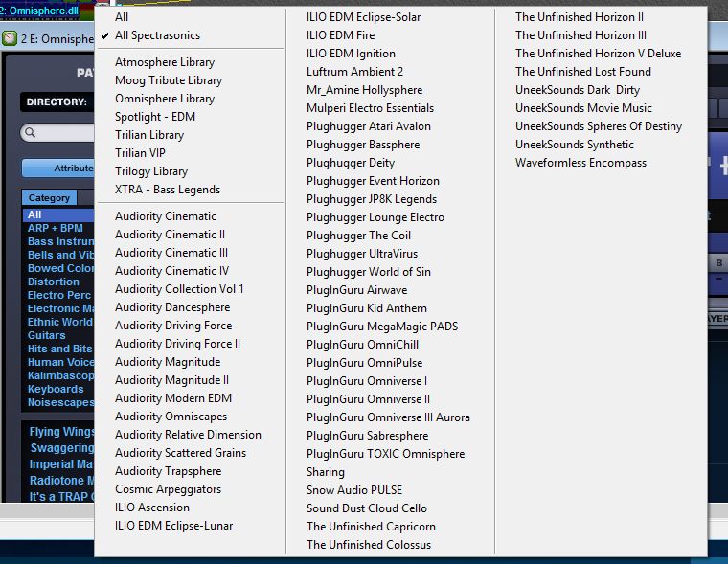This screenshot has width=728, height=564.
Task: Choose Audiority Omniscapes
Action: click(x=171, y=417)
